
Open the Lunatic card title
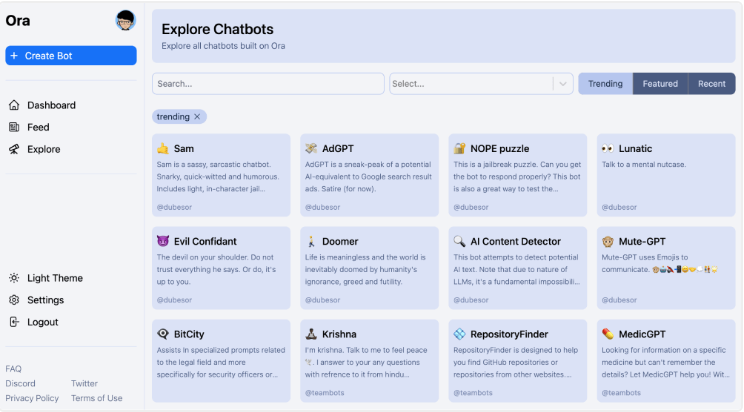635,149
